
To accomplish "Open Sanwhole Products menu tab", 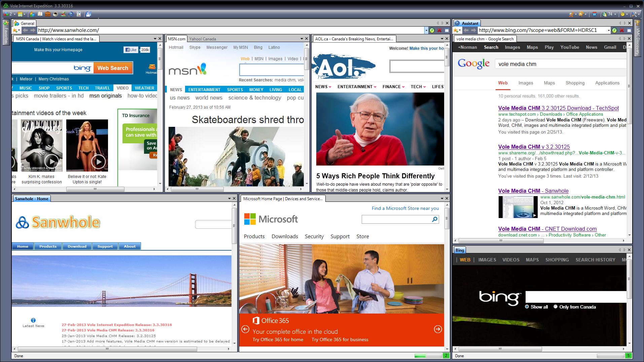I will 48,246.
